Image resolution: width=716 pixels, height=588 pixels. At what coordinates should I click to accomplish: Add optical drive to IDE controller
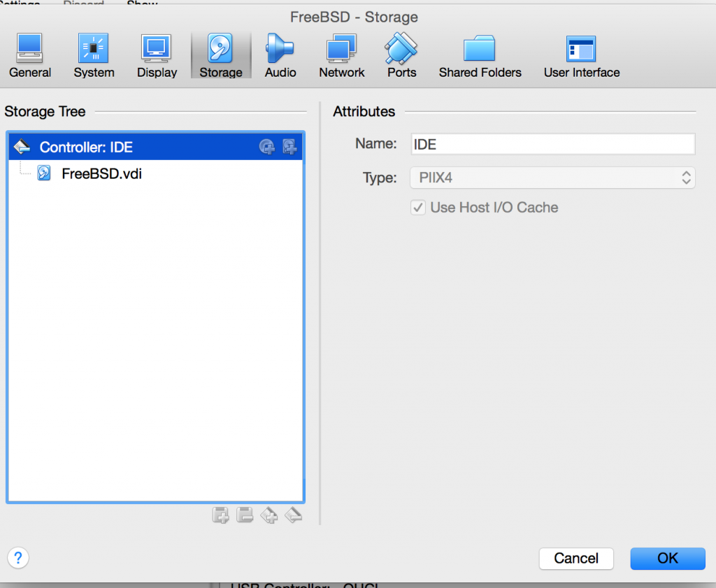(266, 147)
